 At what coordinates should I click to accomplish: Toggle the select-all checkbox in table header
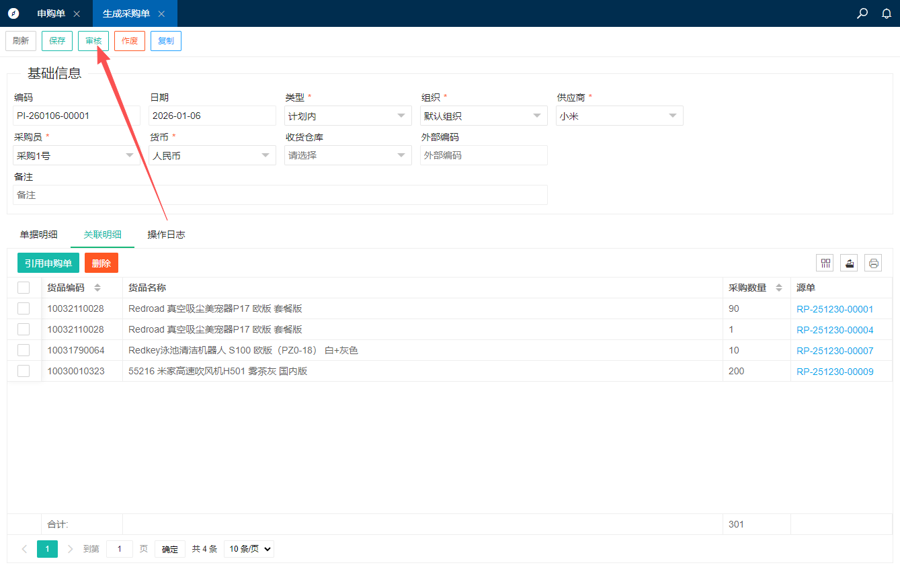coord(24,288)
